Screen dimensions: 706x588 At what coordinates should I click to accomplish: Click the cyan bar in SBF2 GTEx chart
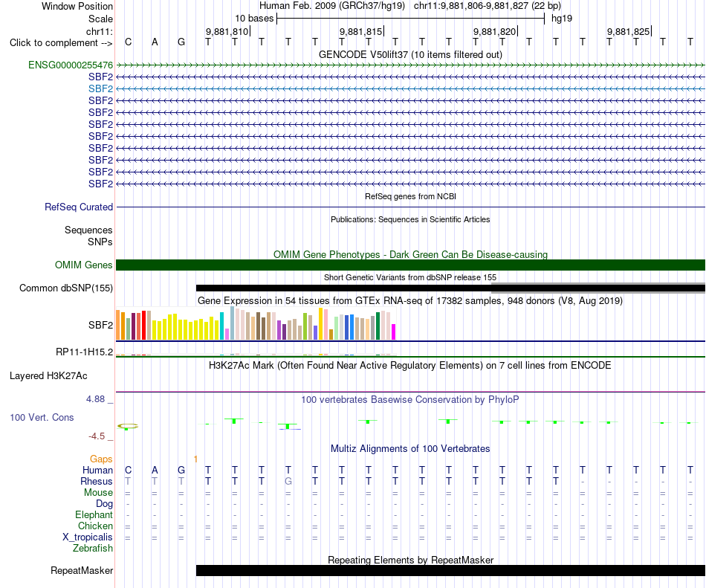(x=222, y=326)
